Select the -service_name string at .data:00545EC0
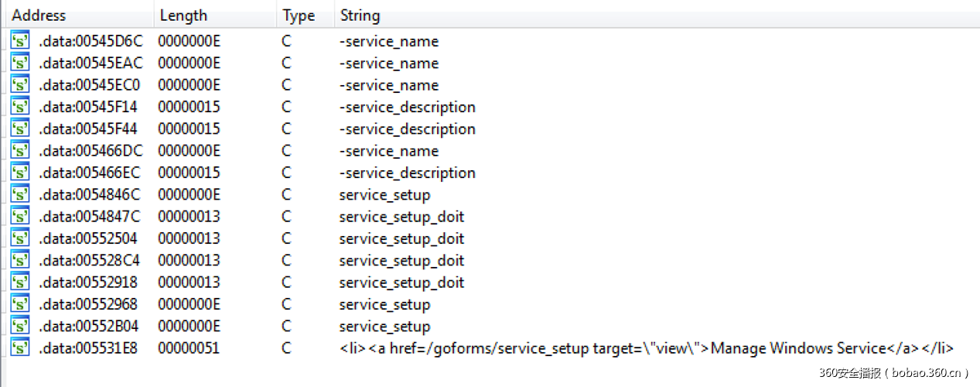Screen dimensions: 980x387 pos(388,85)
